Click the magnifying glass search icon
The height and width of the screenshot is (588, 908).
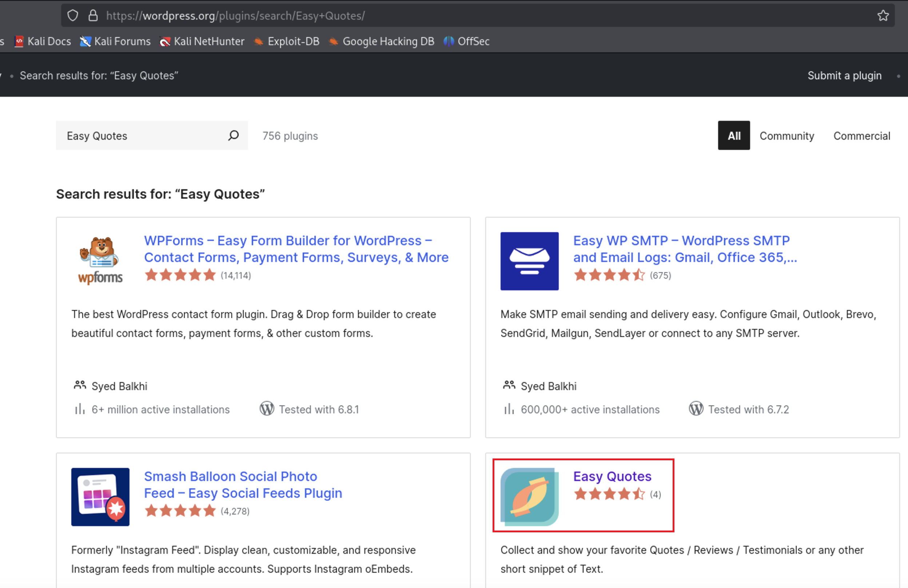[x=234, y=135]
